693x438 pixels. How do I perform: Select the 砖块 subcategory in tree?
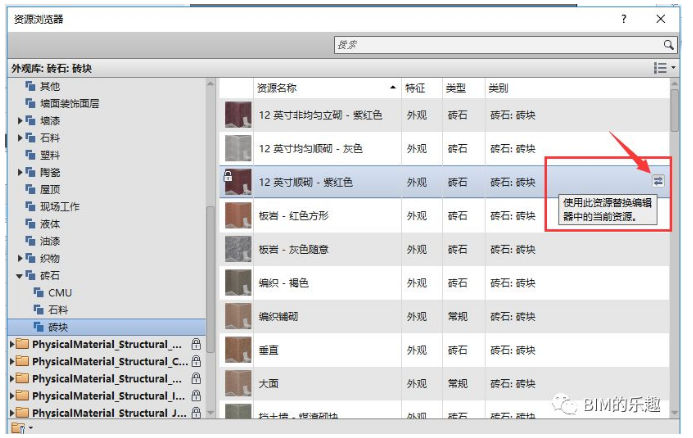(x=60, y=326)
